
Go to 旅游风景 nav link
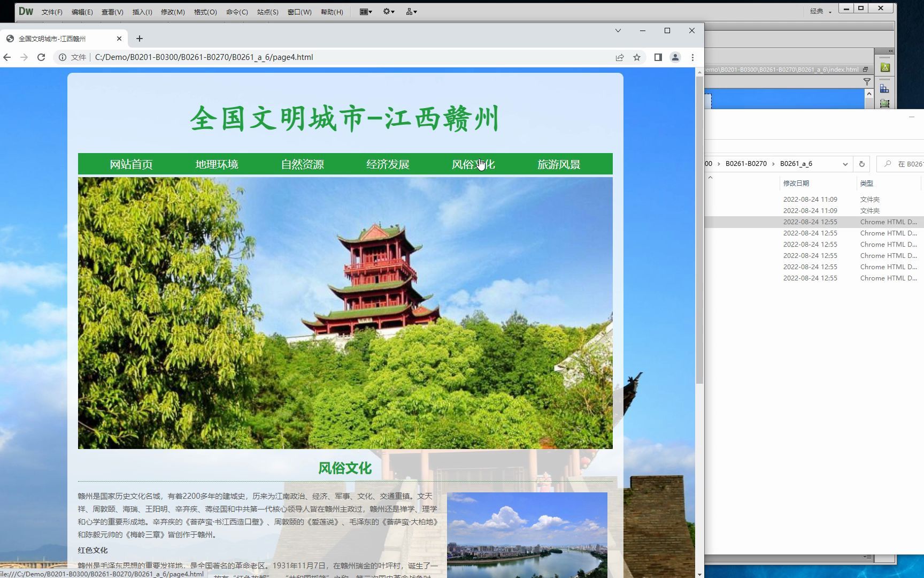(559, 164)
